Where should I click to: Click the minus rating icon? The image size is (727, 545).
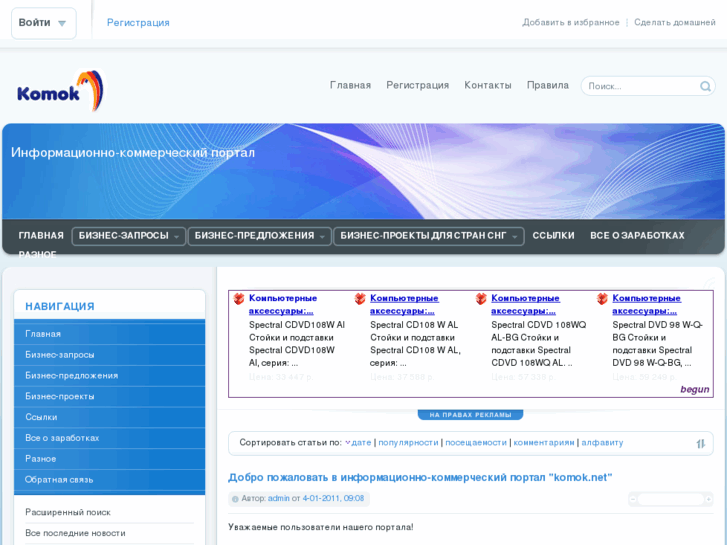point(633,499)
